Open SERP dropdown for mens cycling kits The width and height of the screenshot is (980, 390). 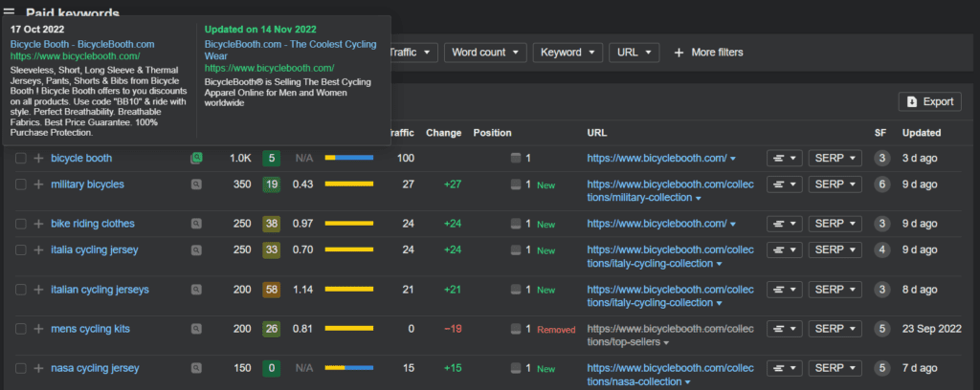[835, 329]
